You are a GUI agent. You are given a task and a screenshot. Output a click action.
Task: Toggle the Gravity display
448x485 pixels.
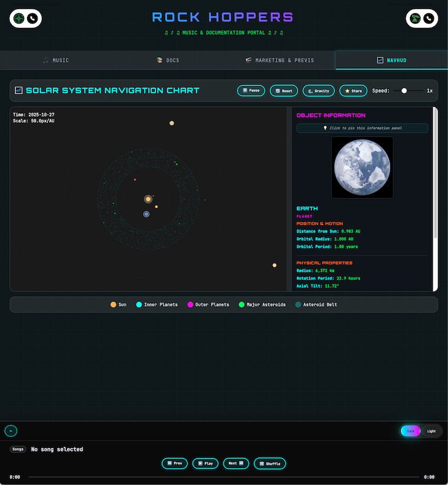click(318, 91)
